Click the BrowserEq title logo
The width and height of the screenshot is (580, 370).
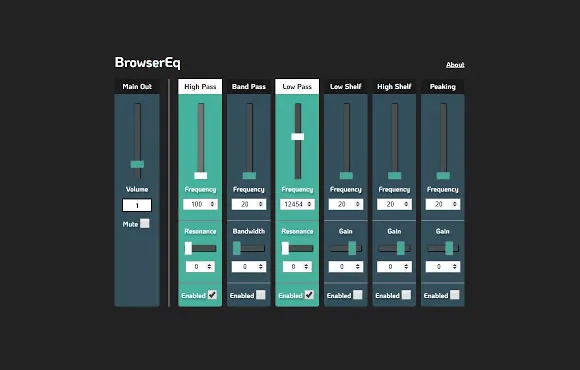click(x=148, y=63)
